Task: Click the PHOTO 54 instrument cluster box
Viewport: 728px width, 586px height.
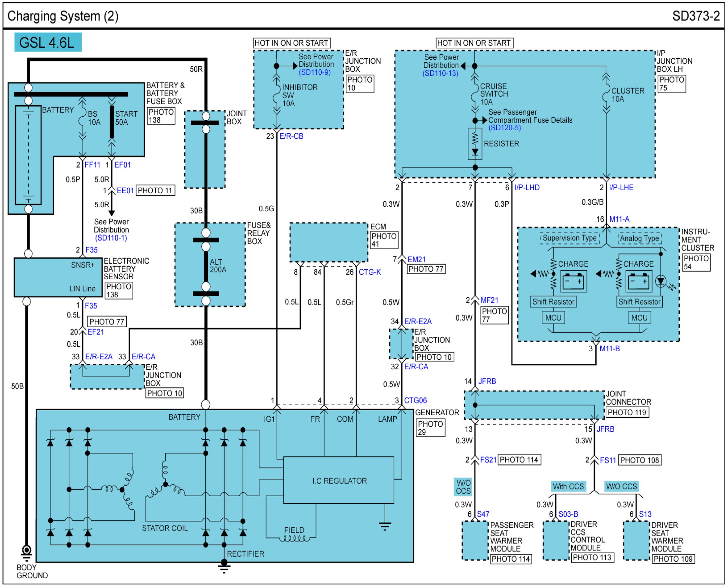Action: (696, 262)
